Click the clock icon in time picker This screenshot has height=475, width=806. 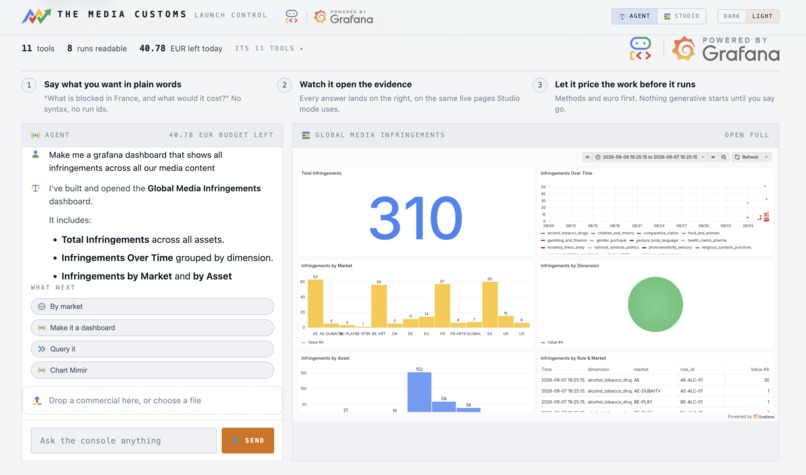pos(598,157)
